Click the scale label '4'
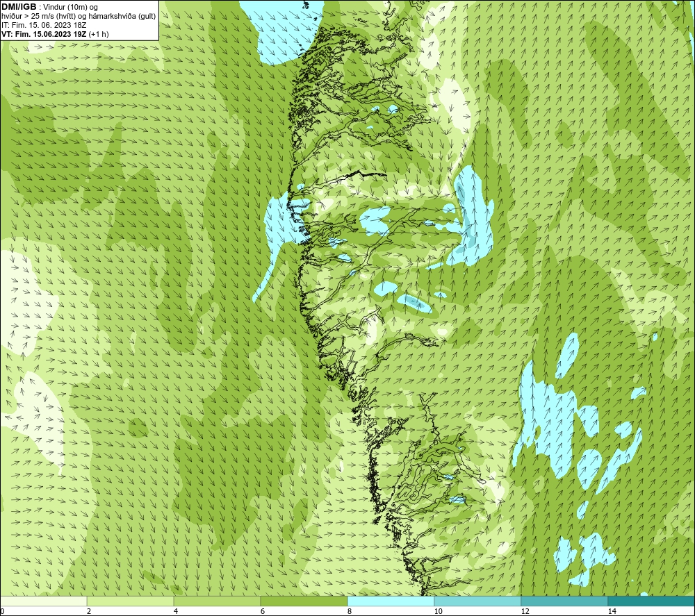 176,611
